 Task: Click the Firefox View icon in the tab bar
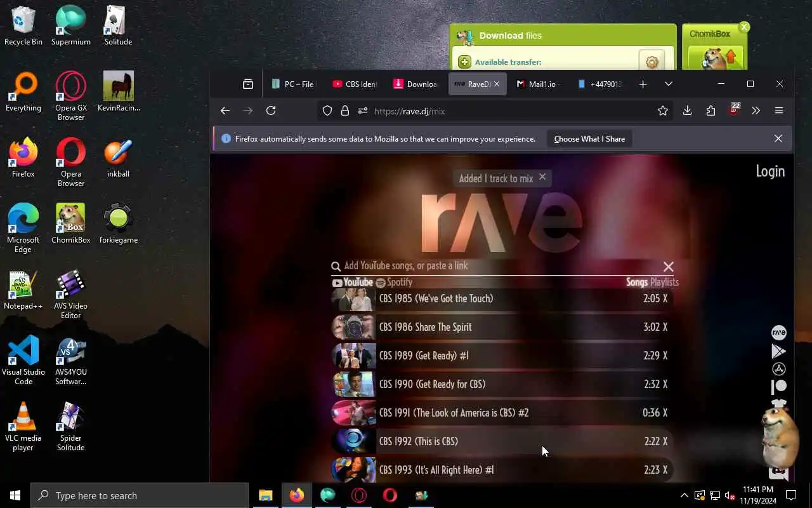coord(248,84)
